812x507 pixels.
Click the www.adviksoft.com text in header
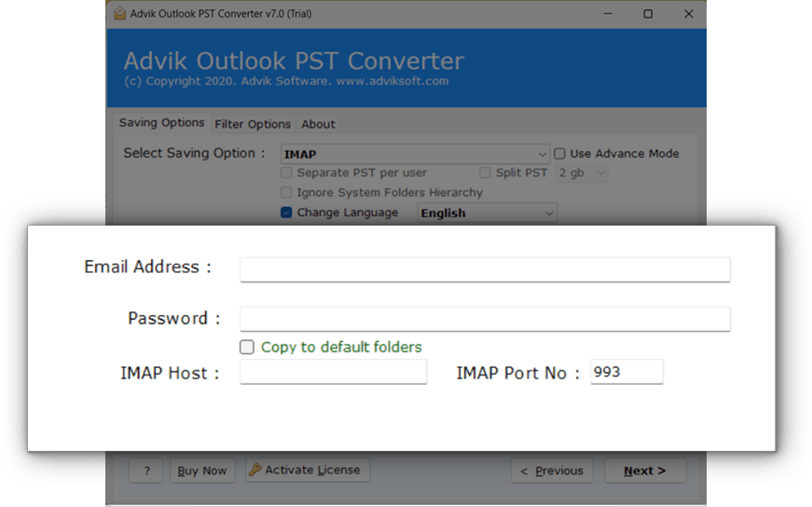pos(392,81)
